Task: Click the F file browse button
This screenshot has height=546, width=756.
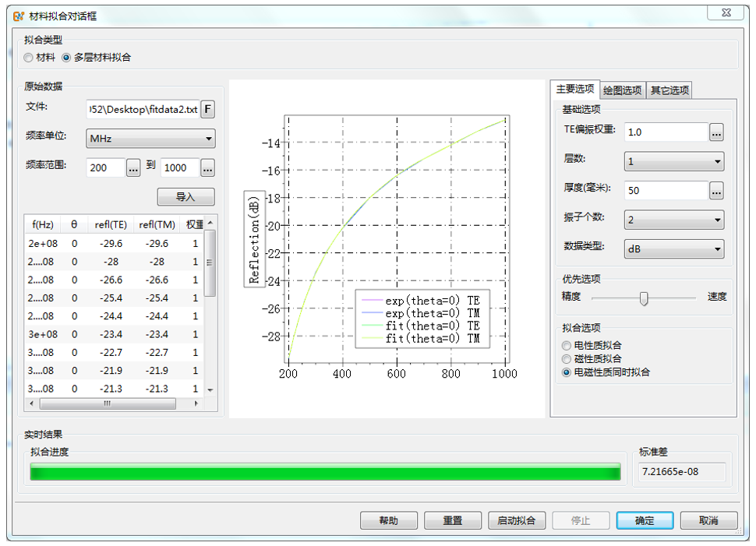Action: pos(208,109)
